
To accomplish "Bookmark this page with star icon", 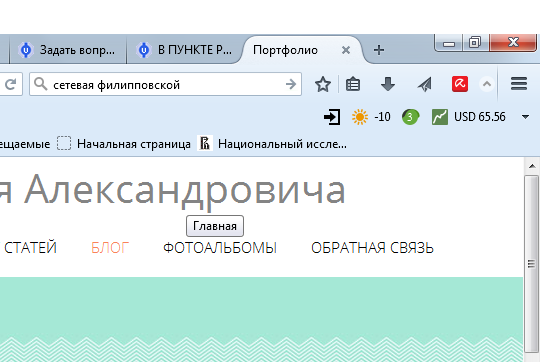I will (323, 84).
